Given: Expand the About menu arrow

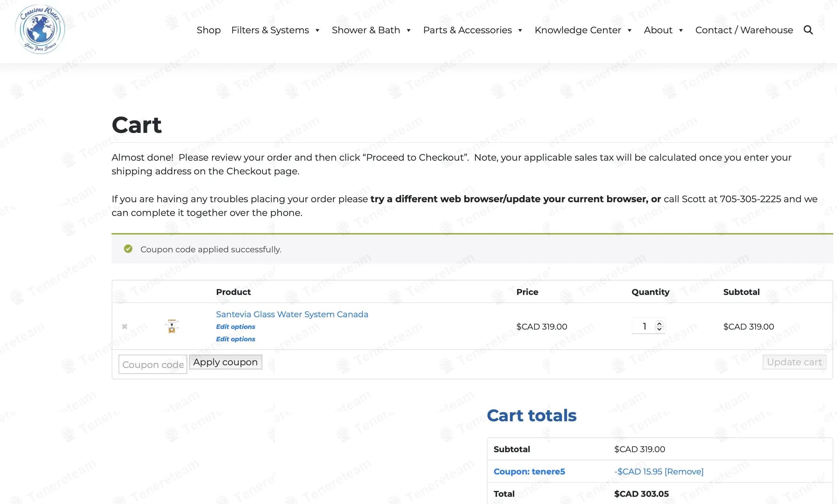Looking at the screenshot, I should (x=681, y=31).
